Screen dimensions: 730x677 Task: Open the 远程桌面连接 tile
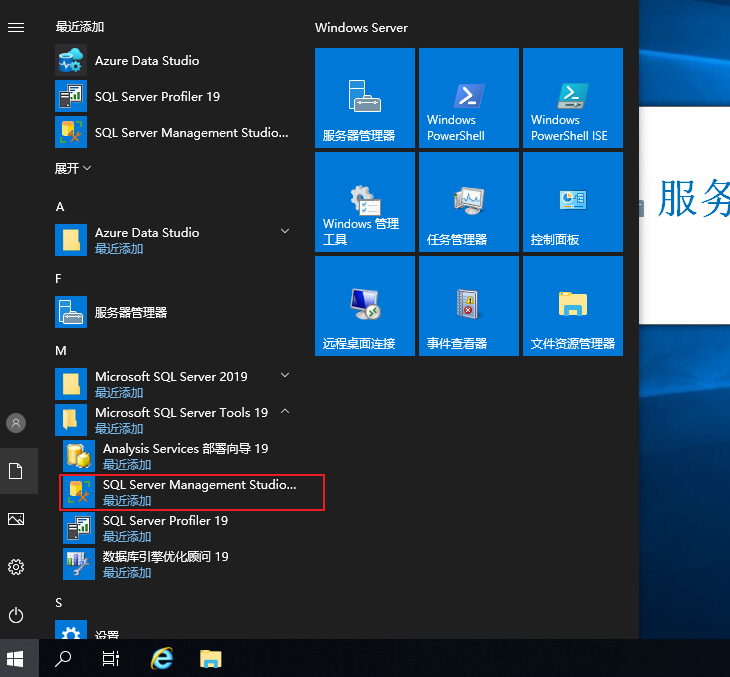coord(364,306)
